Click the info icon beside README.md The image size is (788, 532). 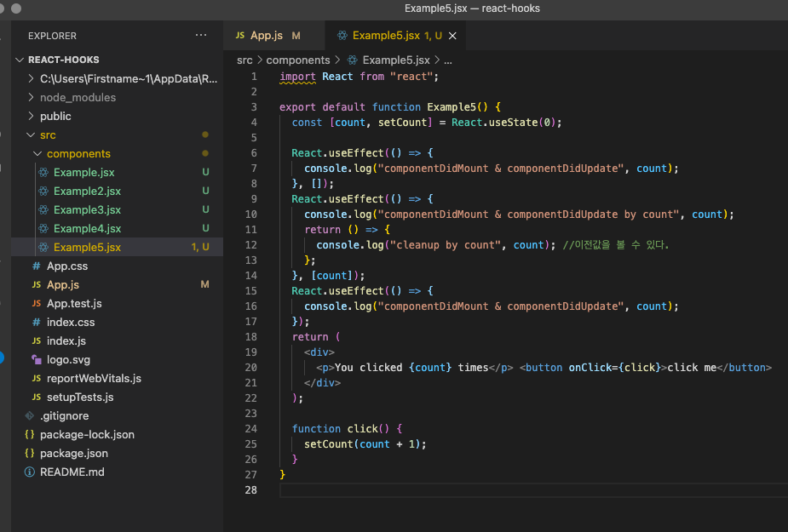click(30, 472)
